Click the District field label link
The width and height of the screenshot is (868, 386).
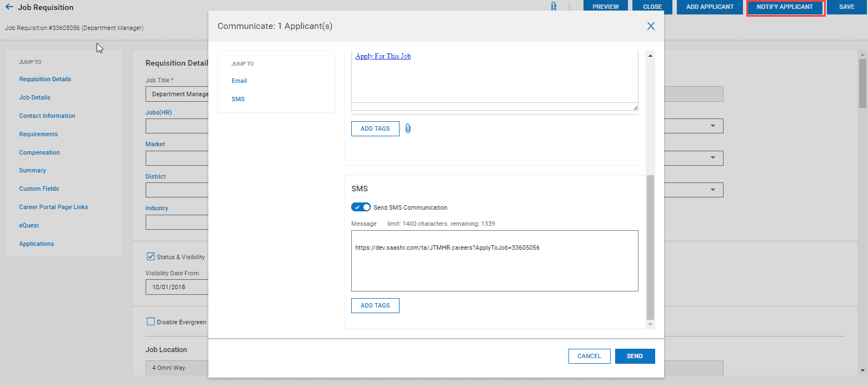click(x=156, y=176)
